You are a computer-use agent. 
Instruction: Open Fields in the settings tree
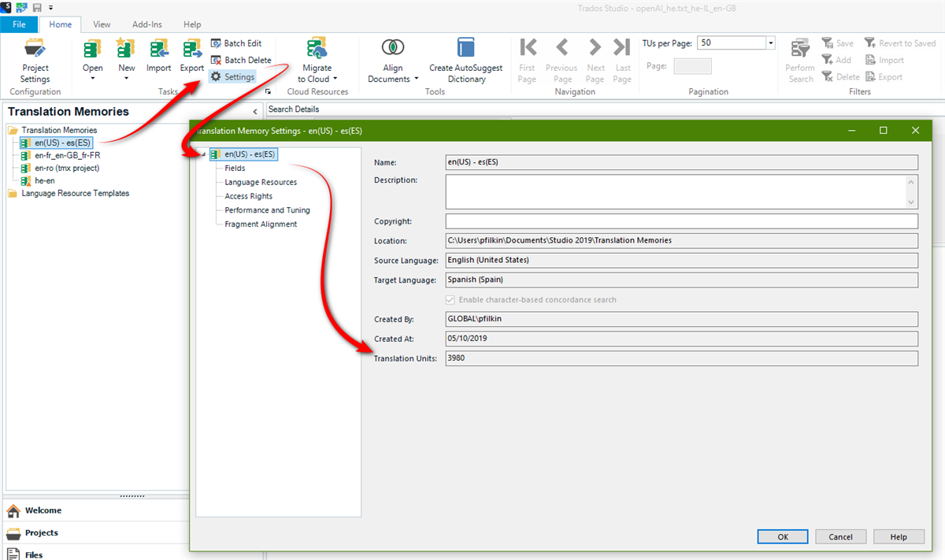235,168
